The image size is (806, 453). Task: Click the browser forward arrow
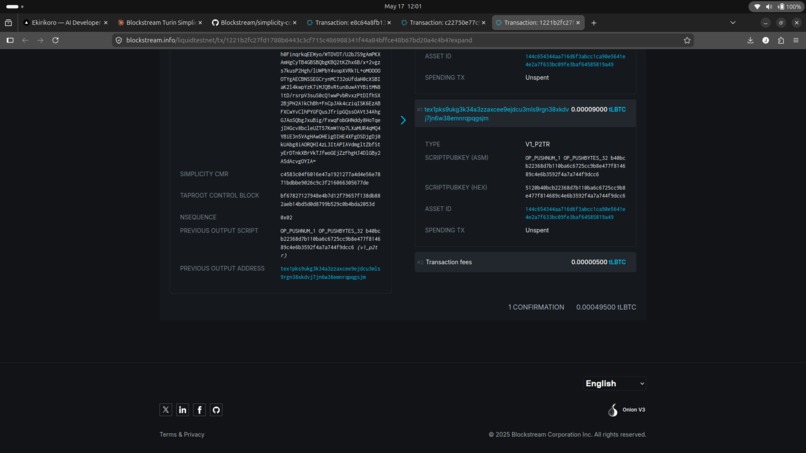tap(40, 40)
